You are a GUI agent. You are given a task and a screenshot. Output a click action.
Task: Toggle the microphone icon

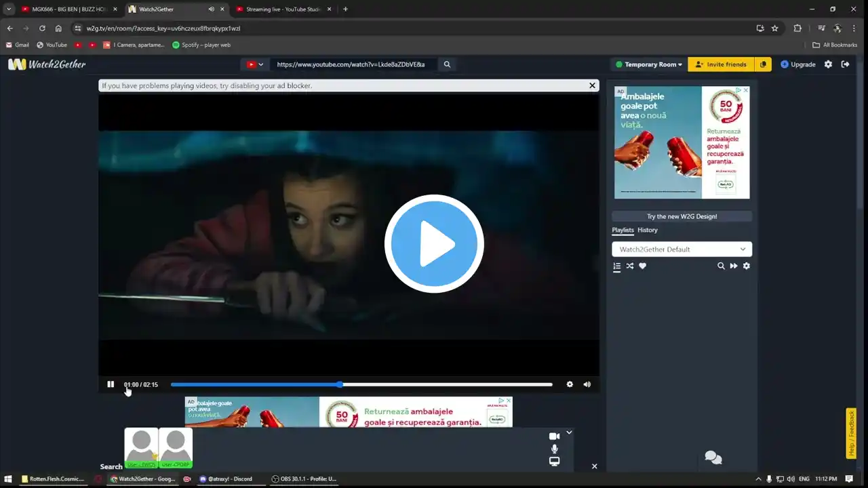point(554,449)
